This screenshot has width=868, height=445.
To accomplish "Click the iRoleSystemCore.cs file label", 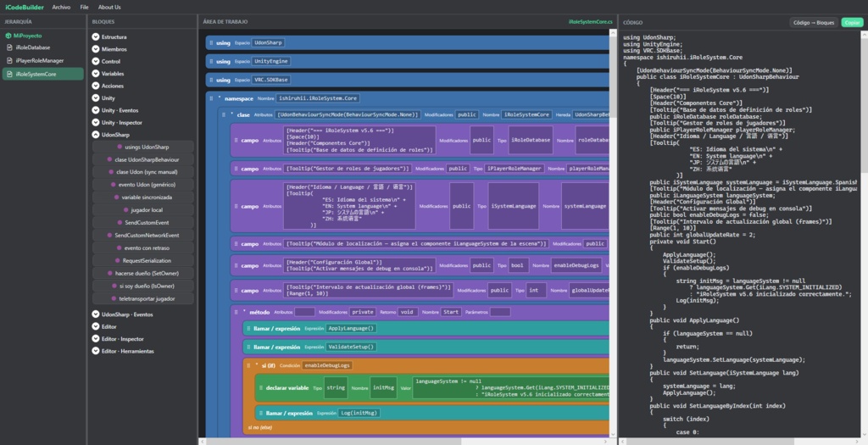I will [590, 22].
